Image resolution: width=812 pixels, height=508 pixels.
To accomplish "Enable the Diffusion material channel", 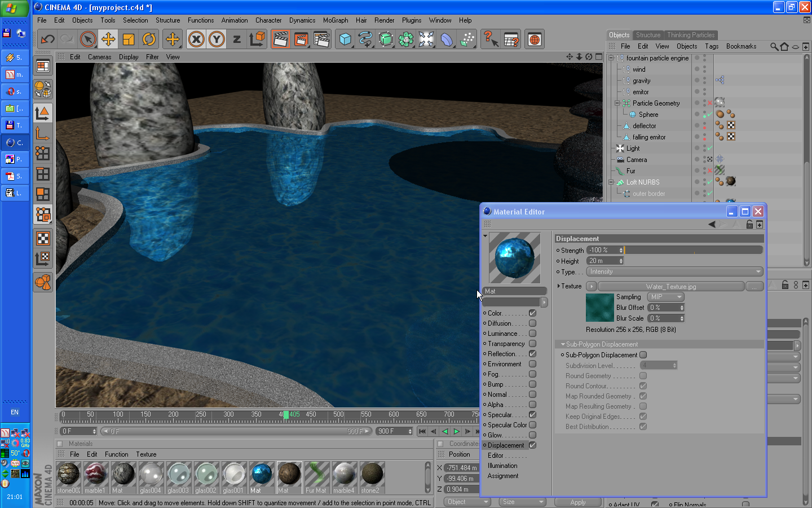I will pyautogui.click(x=532, y=323).
